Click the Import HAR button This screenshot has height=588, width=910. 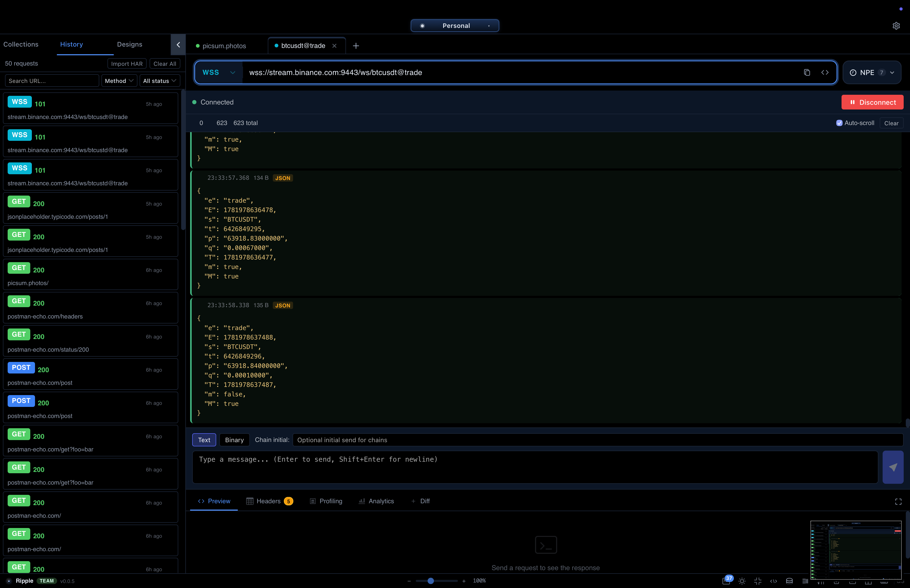point(127,64)
